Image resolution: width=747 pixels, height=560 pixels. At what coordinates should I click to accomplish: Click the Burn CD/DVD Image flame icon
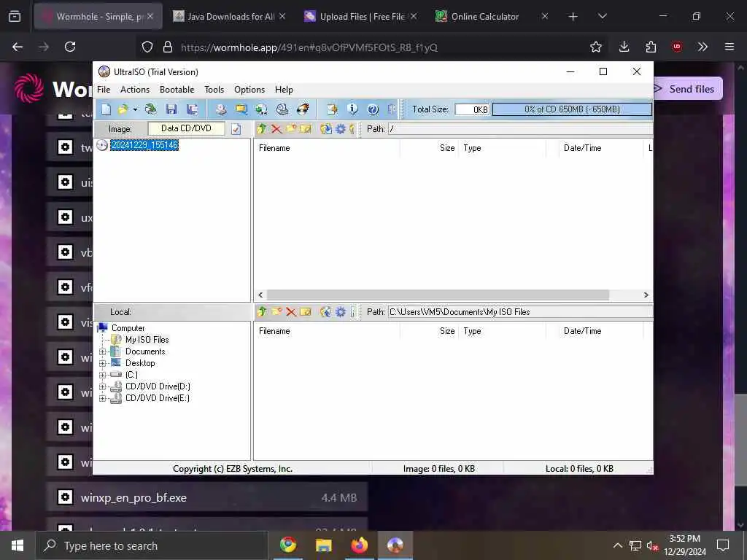[303, 109]
